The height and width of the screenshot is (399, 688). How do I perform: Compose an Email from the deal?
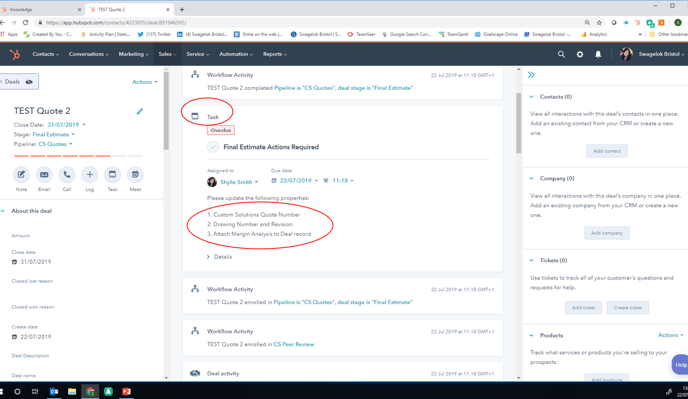pos(44,175)
